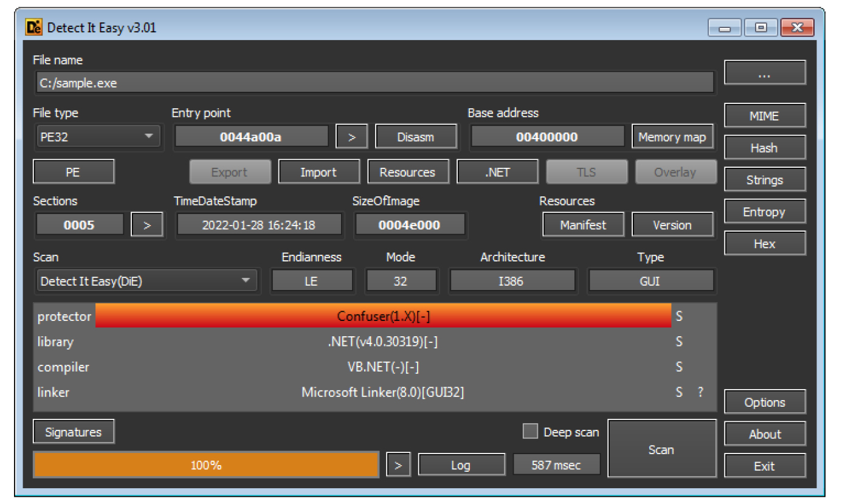Click the Base address value 00400000
Viewport: 848px width, 504px height.
[547, 137]
